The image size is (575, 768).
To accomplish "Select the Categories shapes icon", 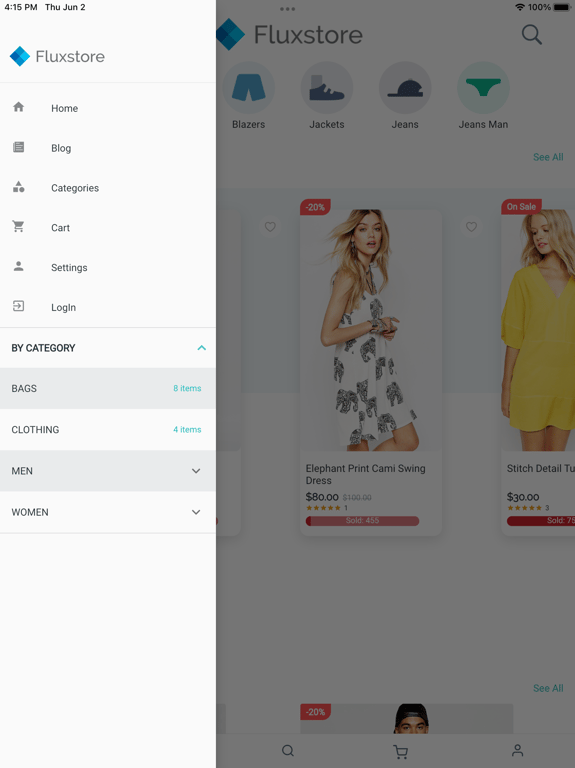I will [19, 187].
